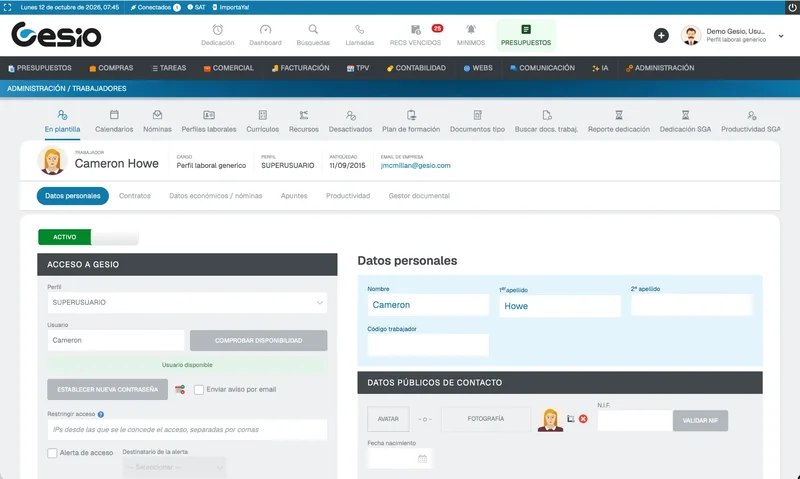Open the TPV main menu
Screen dimensions: 800x479
tap(358, 68)
